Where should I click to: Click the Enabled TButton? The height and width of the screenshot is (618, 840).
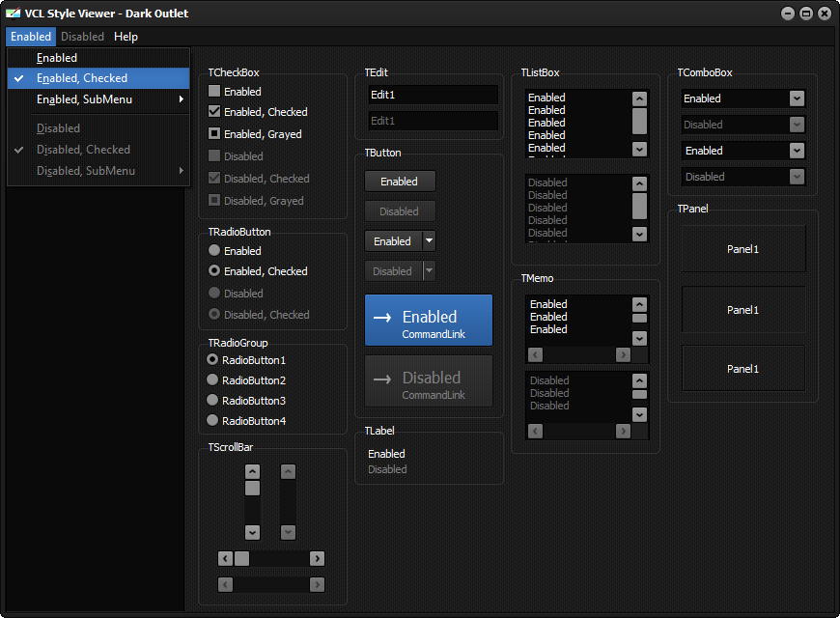coord(400,182)
